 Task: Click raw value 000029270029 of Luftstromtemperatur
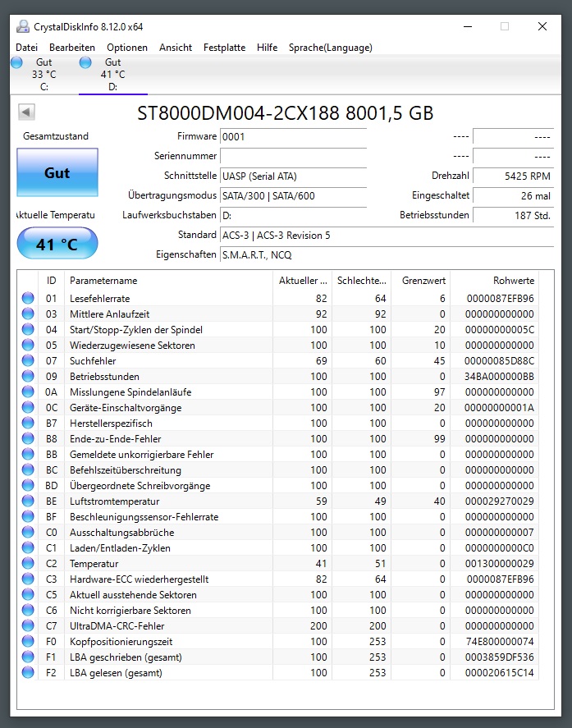[x=499, y=501]
